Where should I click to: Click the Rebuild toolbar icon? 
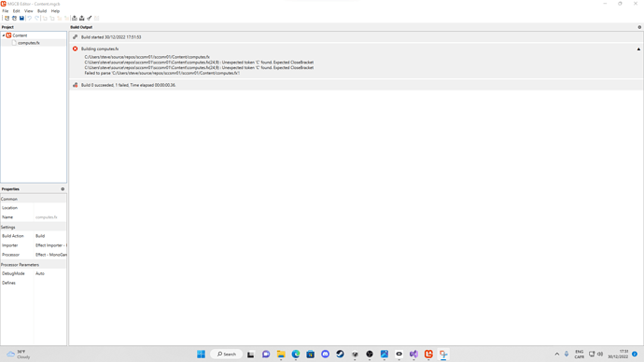click(82, 18)
